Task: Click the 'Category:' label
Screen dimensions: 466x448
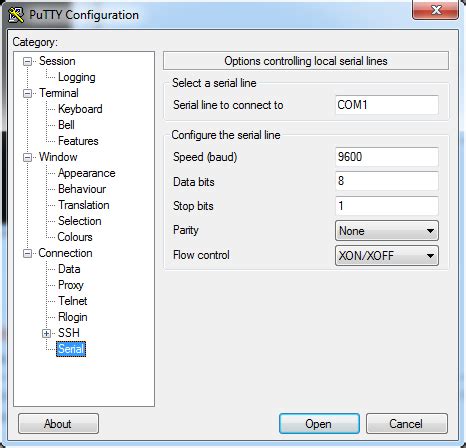Action: 35,42
